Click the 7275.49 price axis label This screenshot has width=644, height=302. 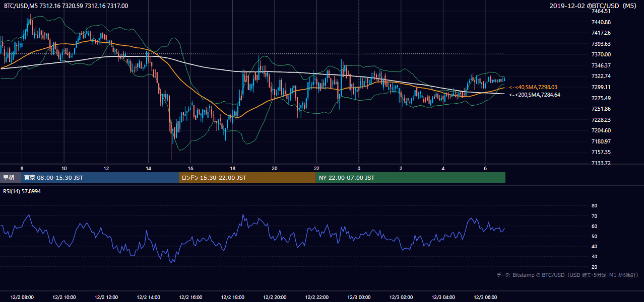pyautogui.click(x=601, y=98)
